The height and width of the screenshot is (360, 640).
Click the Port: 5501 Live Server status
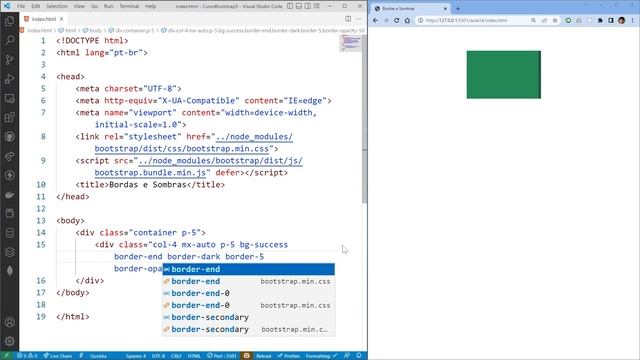222,356
